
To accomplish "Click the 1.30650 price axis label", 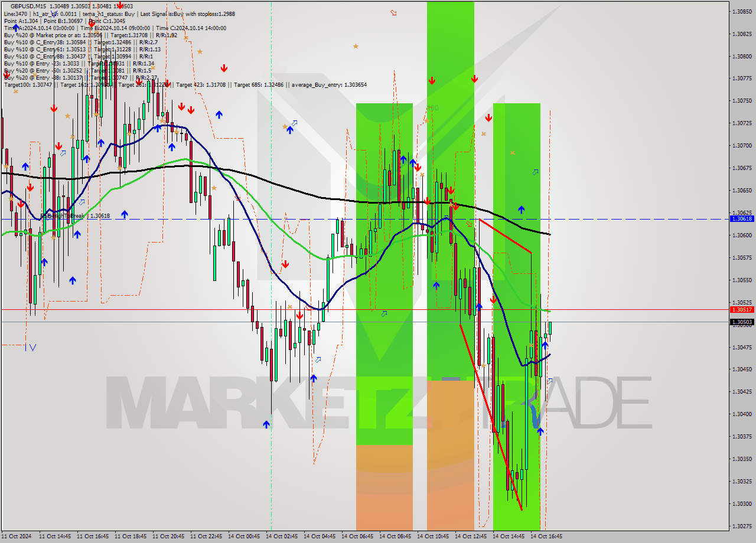I will (742, 190).
